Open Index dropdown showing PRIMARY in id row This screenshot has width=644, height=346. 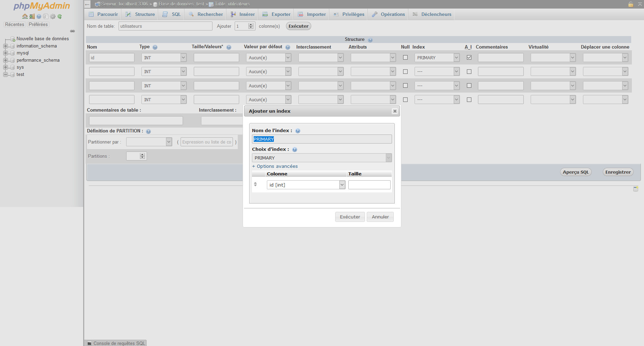437,58
